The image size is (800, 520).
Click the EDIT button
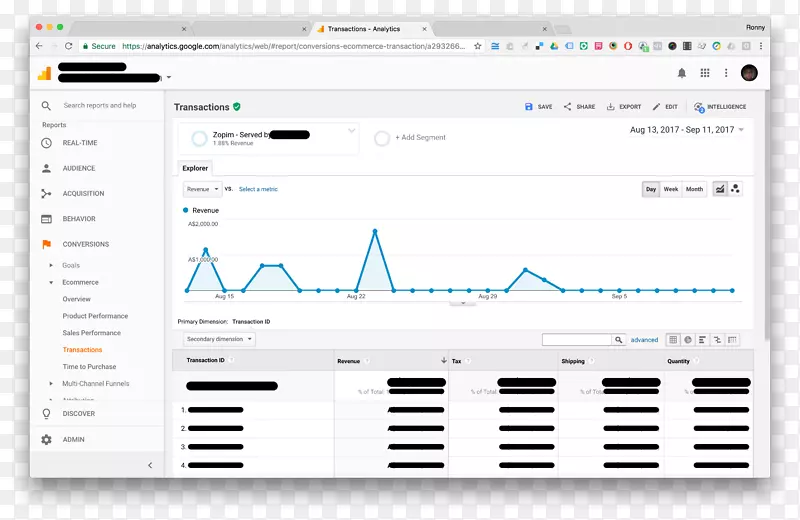point(665,107)
